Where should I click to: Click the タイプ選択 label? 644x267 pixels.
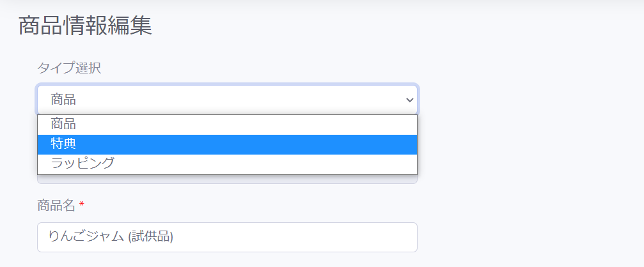click(69, 68)
